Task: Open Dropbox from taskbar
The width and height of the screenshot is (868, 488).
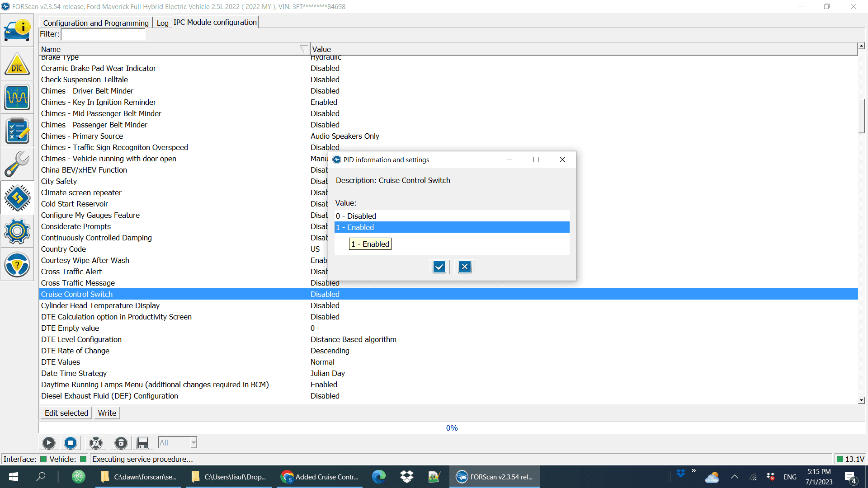Action: tap(407, 477)
